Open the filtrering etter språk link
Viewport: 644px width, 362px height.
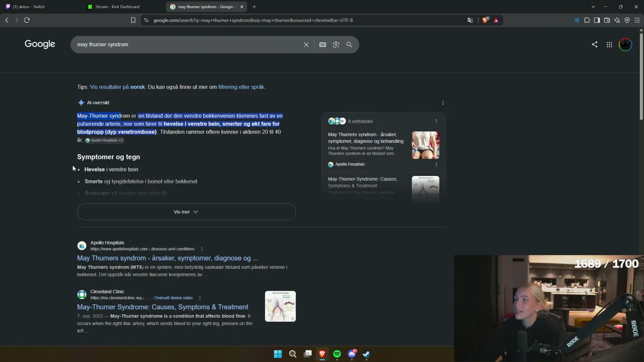(x=241, y=87)
